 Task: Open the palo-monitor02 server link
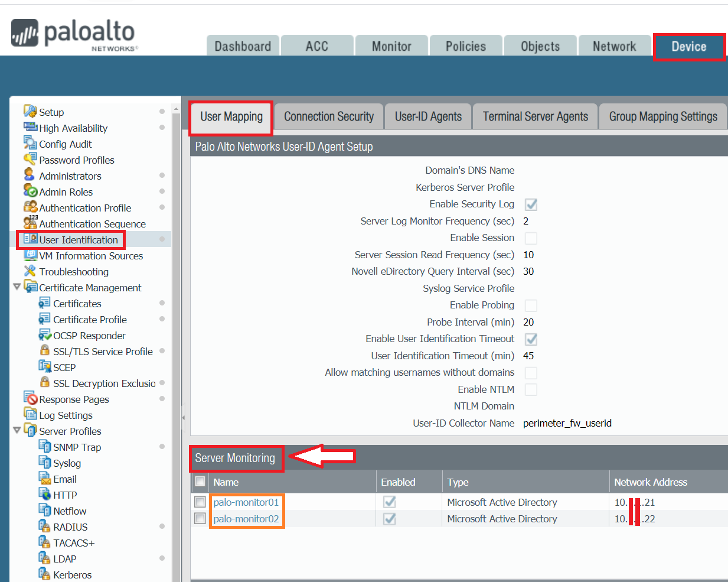coord(246,519)
